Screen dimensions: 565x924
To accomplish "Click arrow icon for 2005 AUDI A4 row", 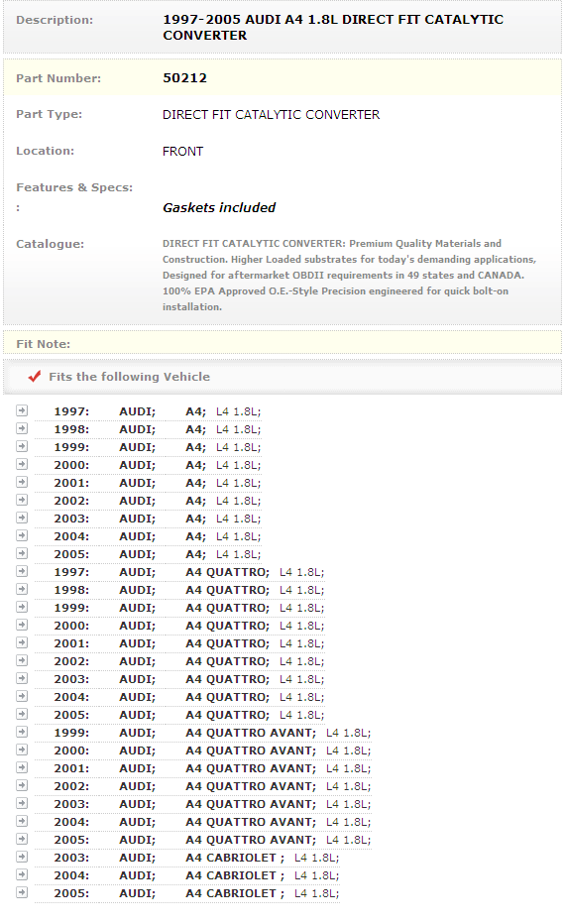I will coord(22,553).
